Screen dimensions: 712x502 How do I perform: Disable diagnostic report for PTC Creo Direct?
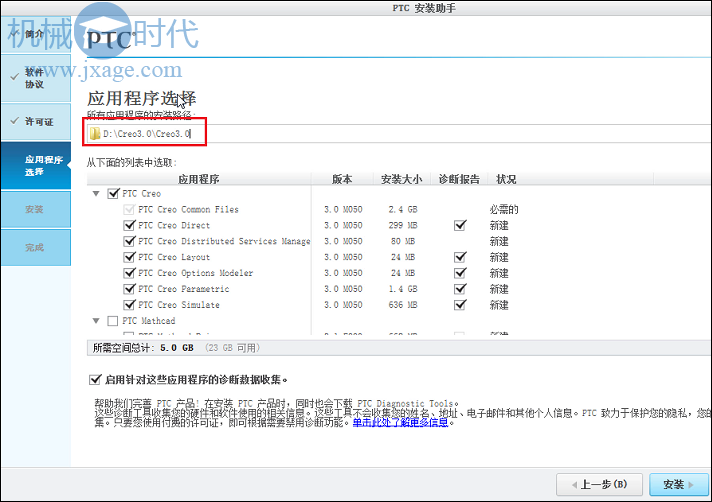(x=460, y=225)
